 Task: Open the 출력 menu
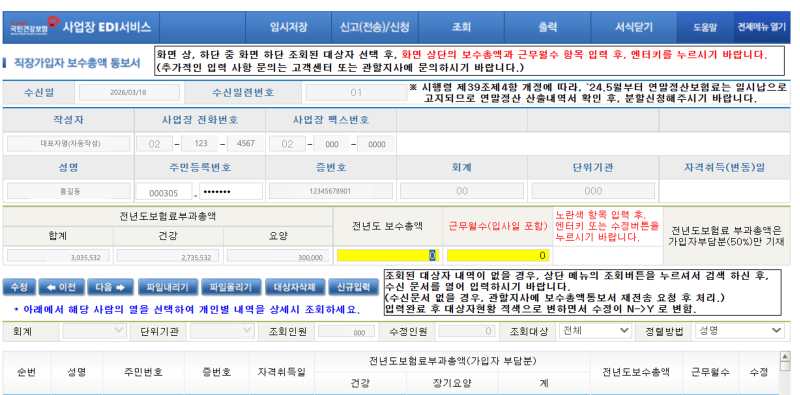[x=547, y=28]
